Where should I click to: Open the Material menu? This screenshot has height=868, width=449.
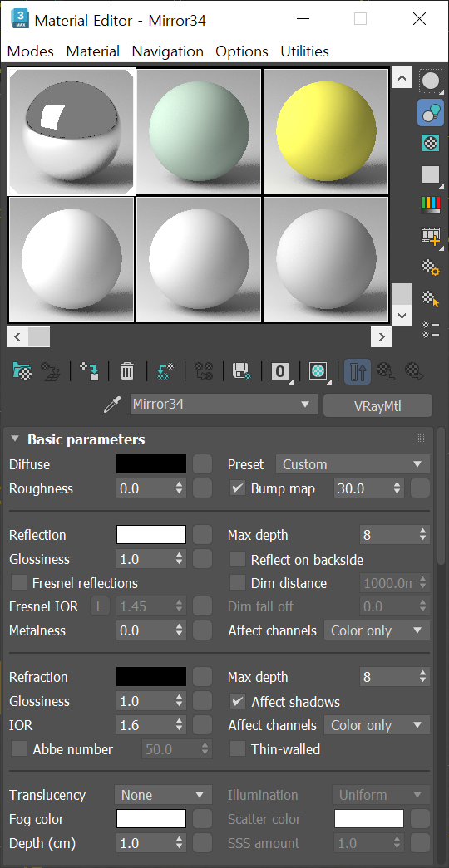click(x=92, y=51)
